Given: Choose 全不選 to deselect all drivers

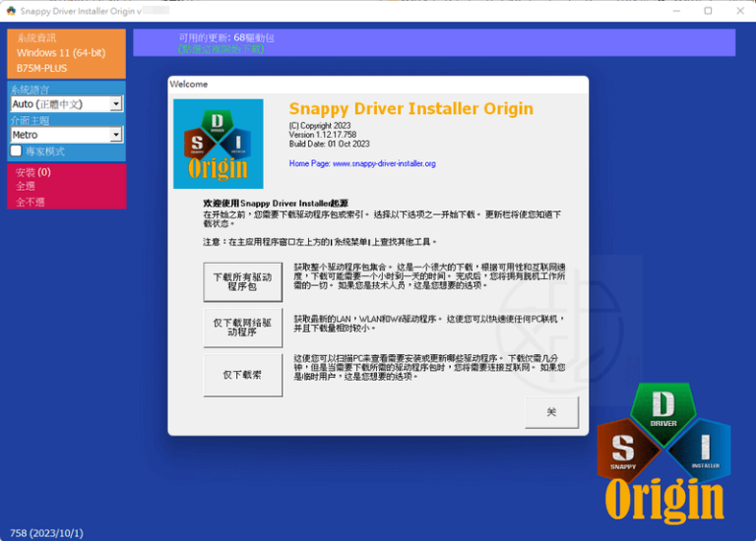Looking at the screenshot, I should point(30,201).
